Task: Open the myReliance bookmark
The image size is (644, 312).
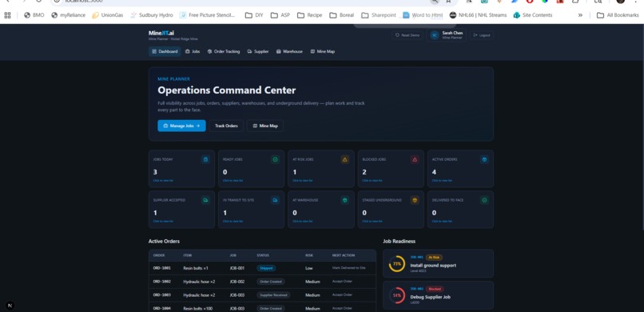Action: [x=68, y=15]
